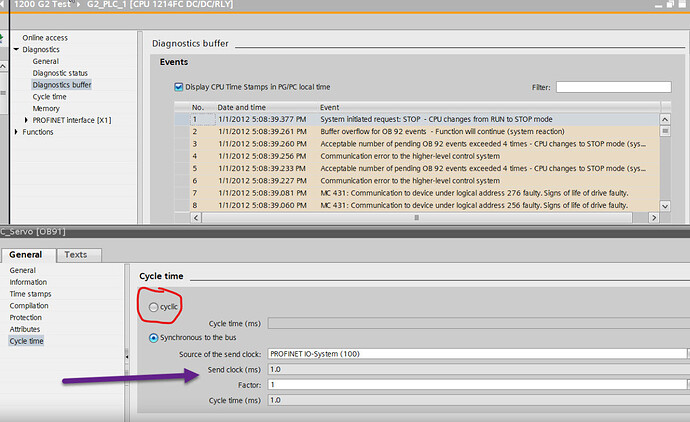Open Attributes properties section

[x=25, y=329]
